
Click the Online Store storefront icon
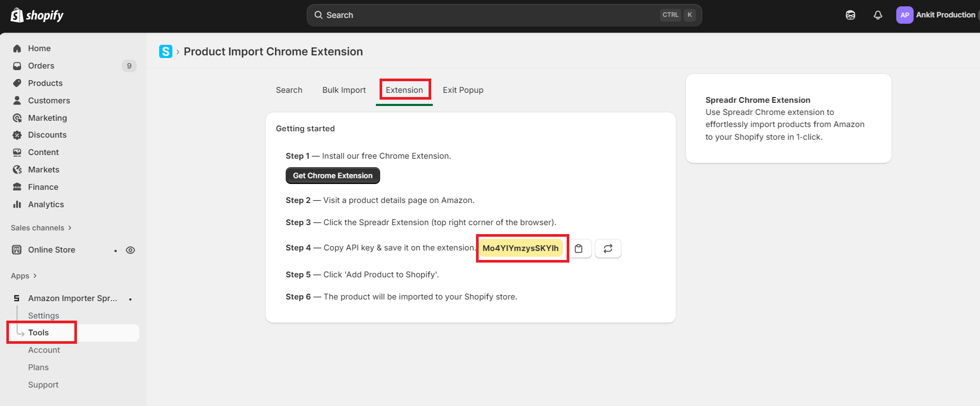(17, 250)
